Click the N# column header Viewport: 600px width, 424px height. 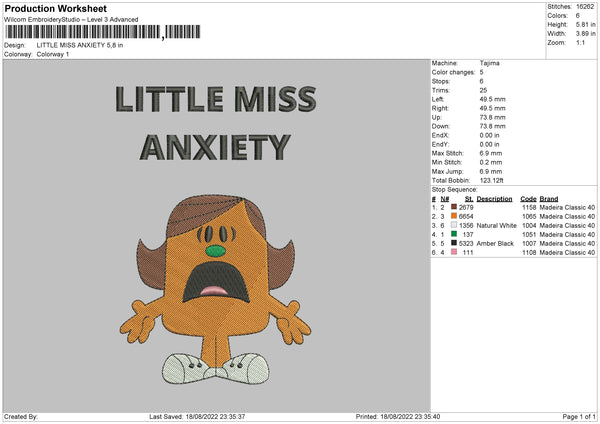click(445, 199)
